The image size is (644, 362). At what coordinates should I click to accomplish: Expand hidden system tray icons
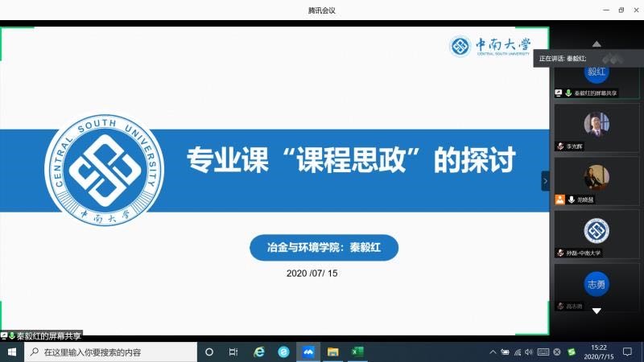coord(493,352)
